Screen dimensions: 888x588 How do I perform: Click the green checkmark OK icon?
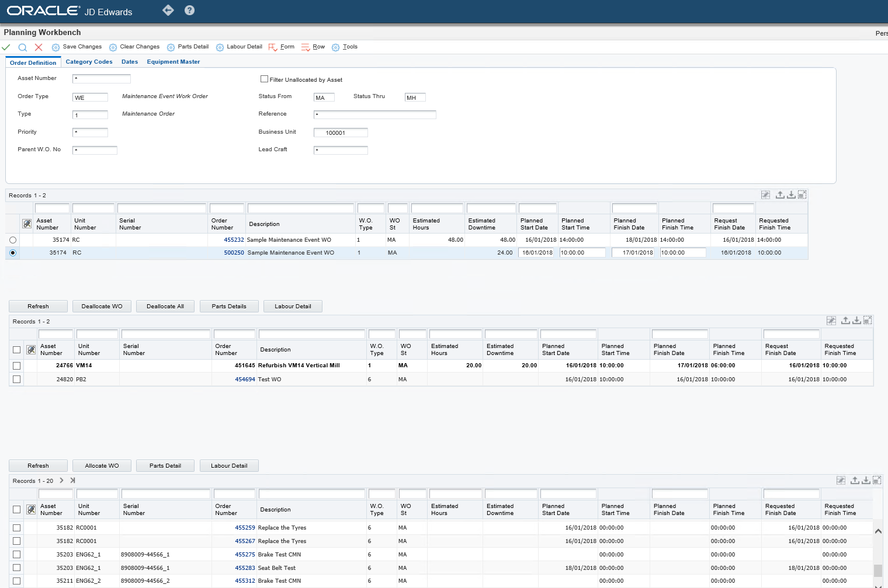point(6,47)
